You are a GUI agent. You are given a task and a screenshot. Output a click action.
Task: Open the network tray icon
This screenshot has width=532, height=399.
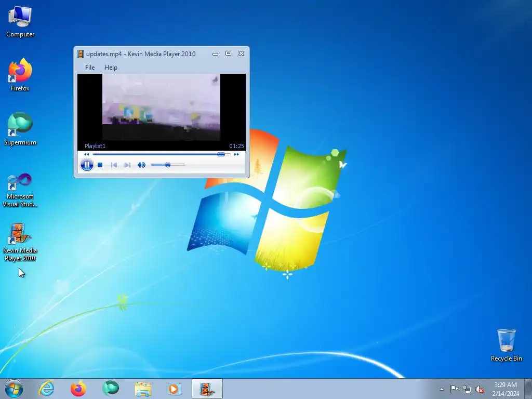467,389
